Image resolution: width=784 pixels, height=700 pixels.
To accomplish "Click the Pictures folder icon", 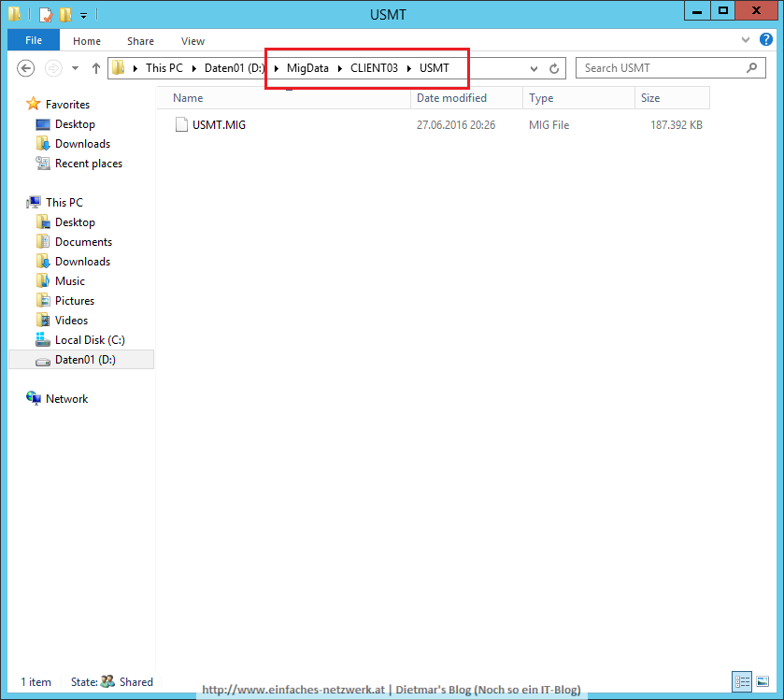I will point(43,300).
